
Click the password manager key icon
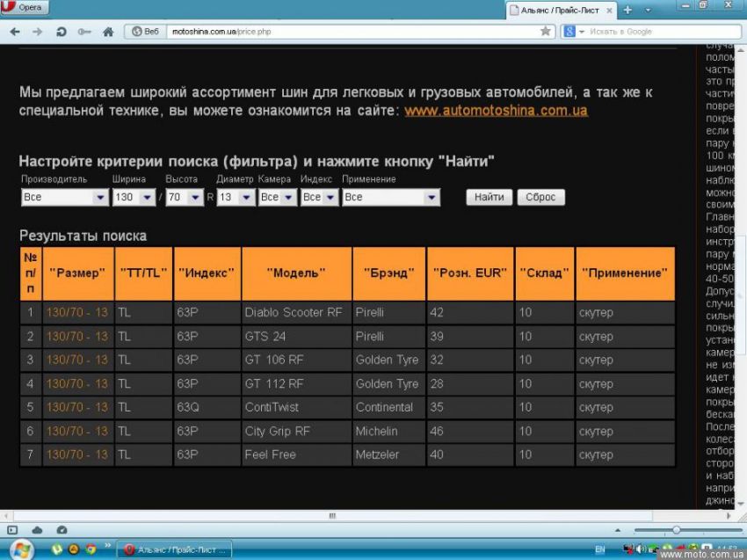coord(83,32)
